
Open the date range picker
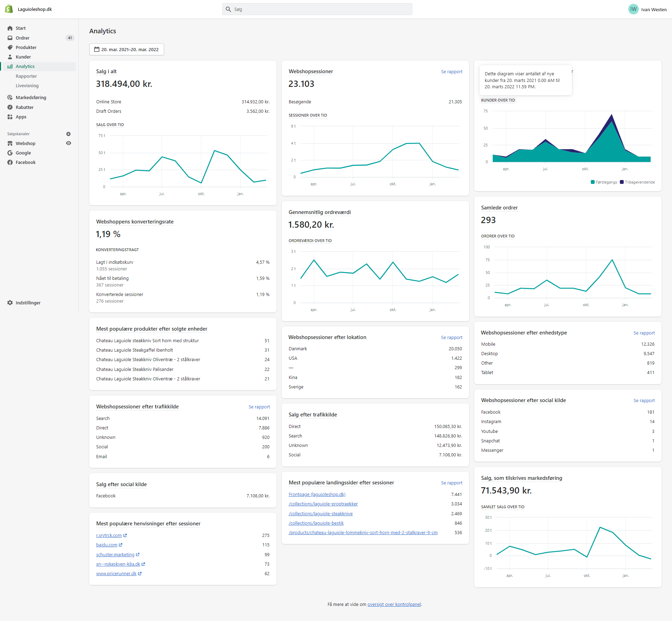tap(126, 49)
